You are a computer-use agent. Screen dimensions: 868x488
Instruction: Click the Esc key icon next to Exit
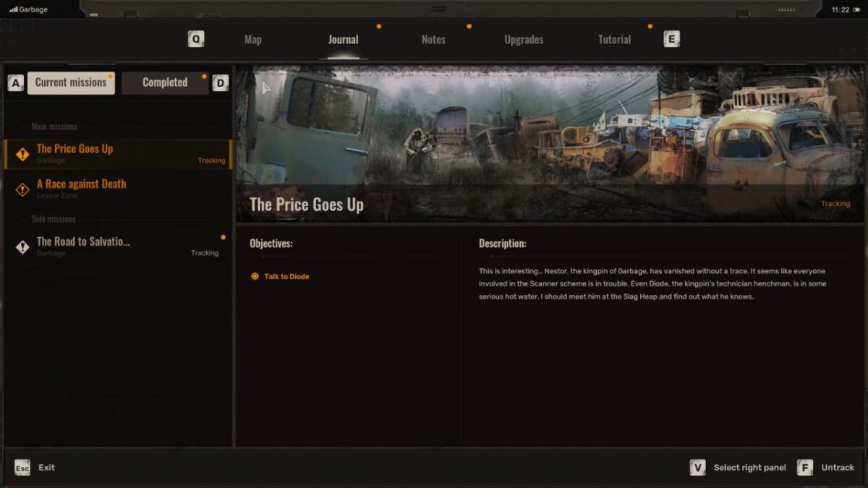[22, 467]
